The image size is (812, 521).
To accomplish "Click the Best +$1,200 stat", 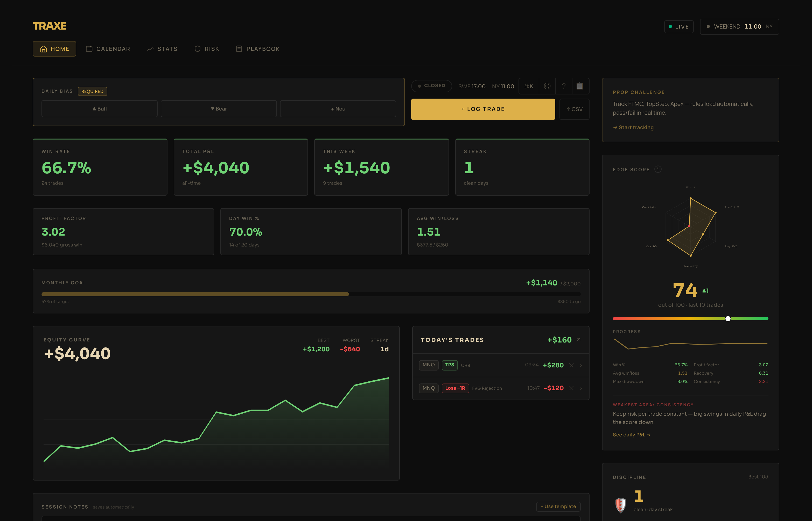I will click(316, 345).
